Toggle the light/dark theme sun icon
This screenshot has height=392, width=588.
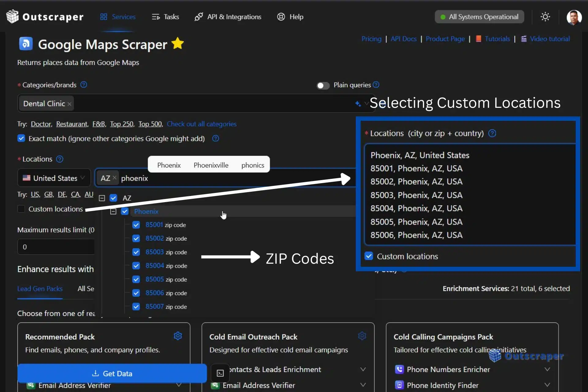click(545, 17)
